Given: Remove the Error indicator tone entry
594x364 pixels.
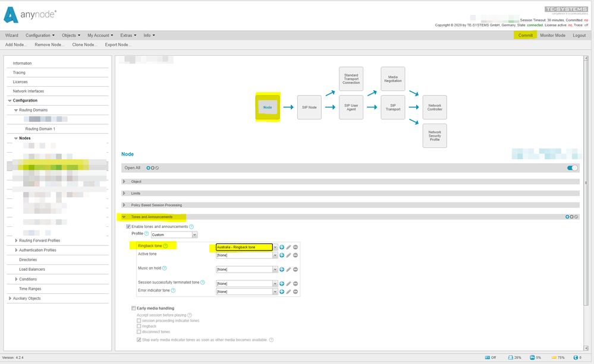Looking at the screenshot, I should tap(296, 292).
